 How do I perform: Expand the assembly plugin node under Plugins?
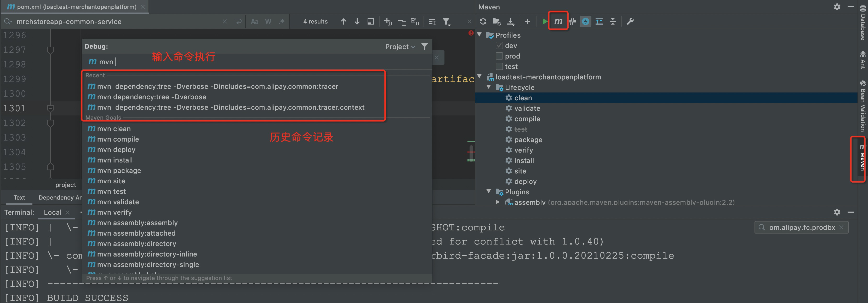click(498, 202)
